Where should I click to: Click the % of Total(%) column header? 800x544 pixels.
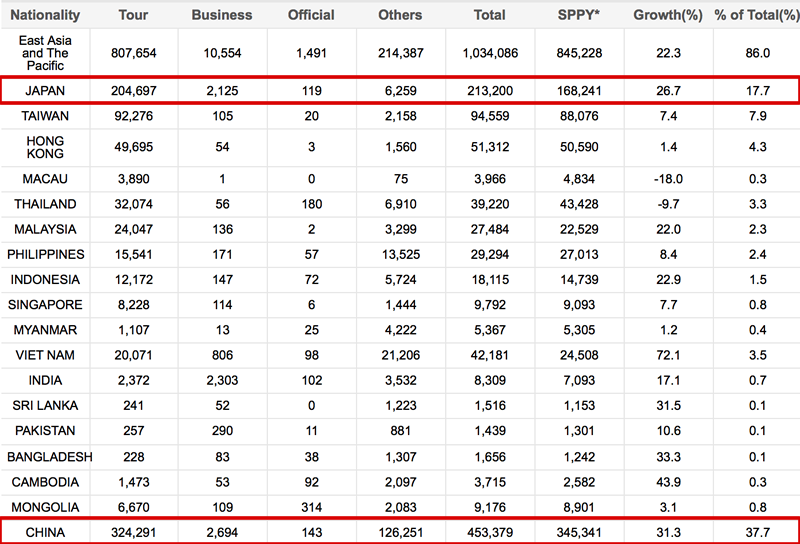757,15
